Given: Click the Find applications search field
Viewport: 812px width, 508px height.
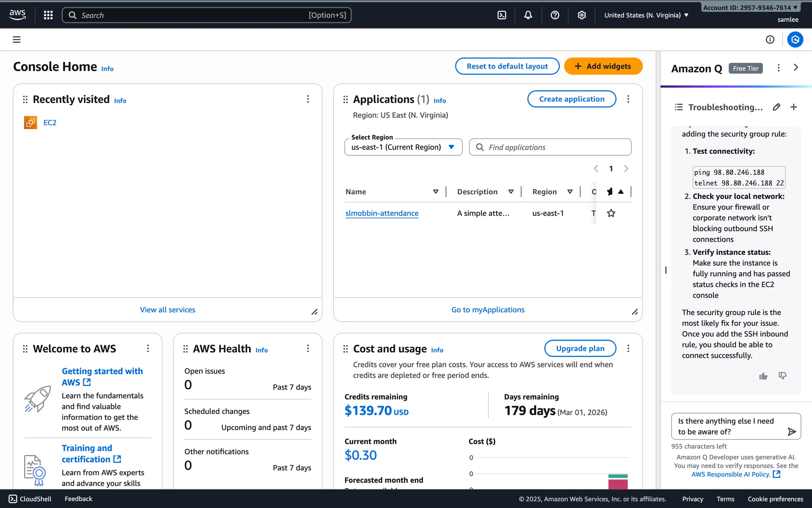Looking at the screenshot, I should click(x=550, y=147).
